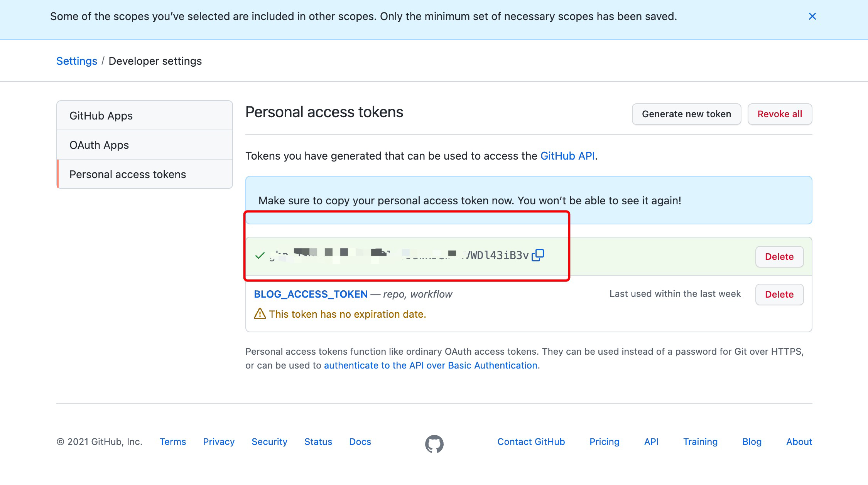
Task: Click the Revoke all button
Action: [780, 114]
